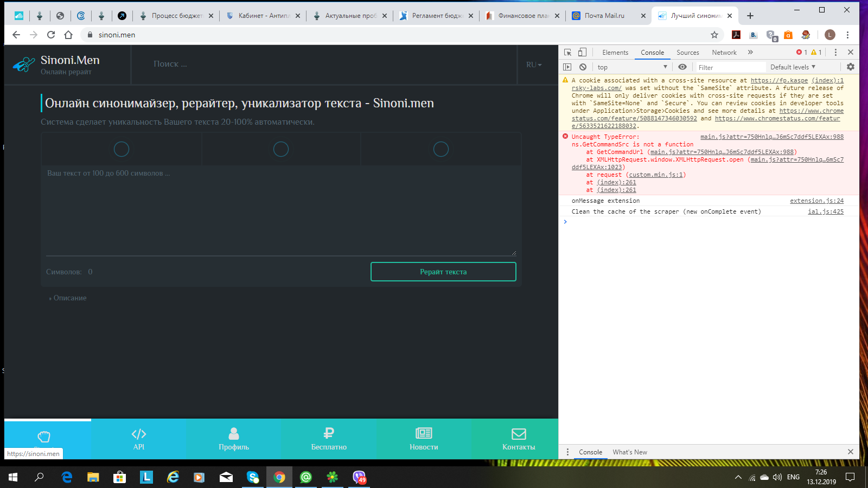Open the drawer three-dot menu
The height and width of the screenshot is (488, 868).
(567, 452)
